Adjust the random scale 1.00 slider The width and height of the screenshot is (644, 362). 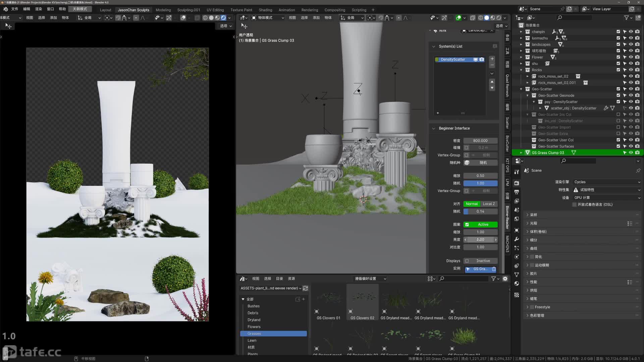click(480, 183)
